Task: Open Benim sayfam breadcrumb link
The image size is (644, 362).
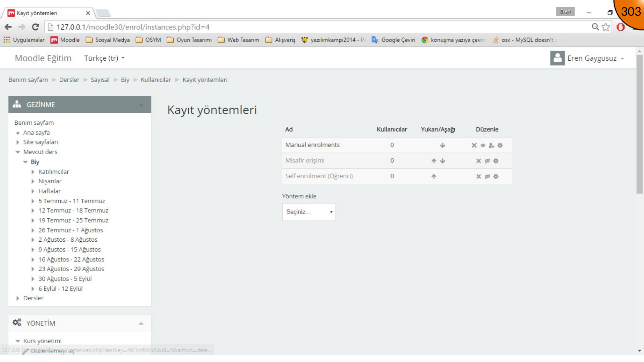Action: pyautogui.click(x=28, y=80)
